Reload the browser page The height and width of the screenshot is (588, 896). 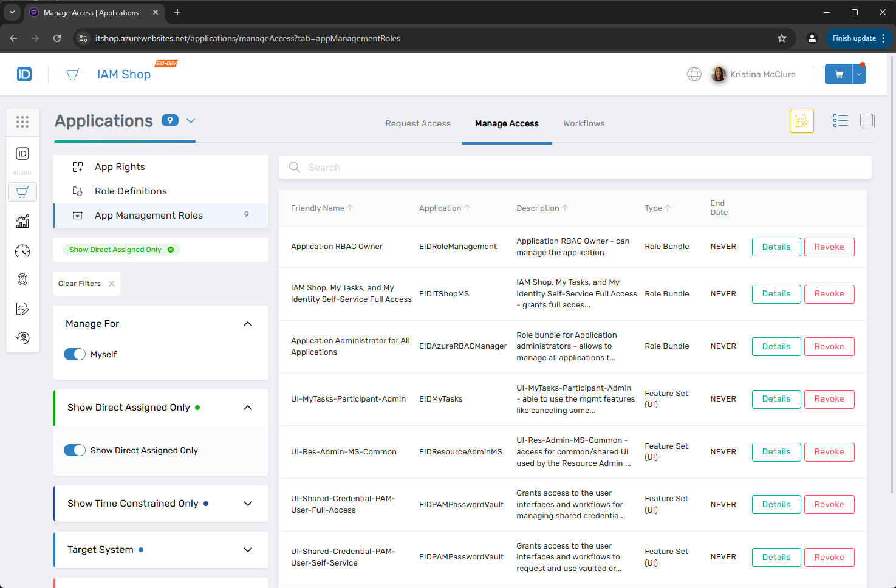57,38
